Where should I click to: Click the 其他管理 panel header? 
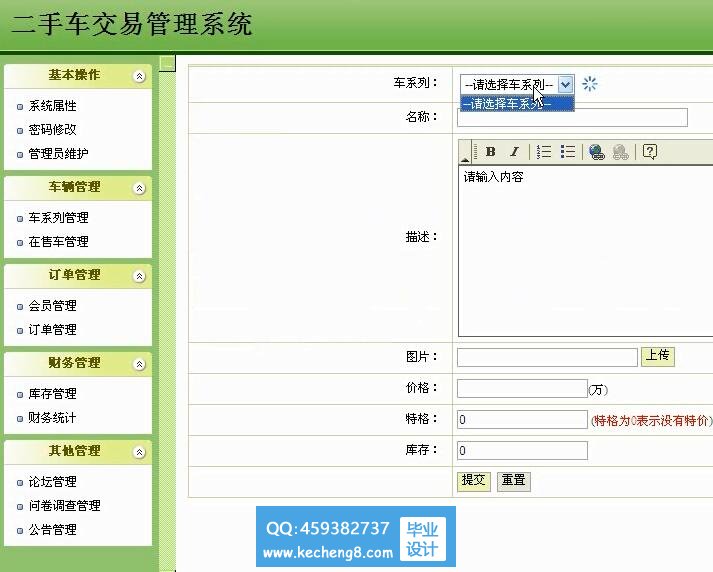pyautogui.click(x=78, y=452)
